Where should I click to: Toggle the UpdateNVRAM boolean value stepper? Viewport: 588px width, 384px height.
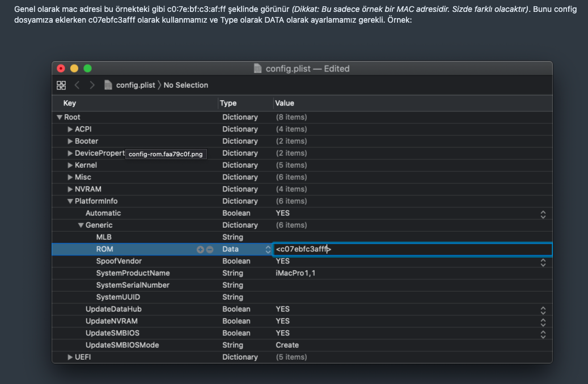543,322
